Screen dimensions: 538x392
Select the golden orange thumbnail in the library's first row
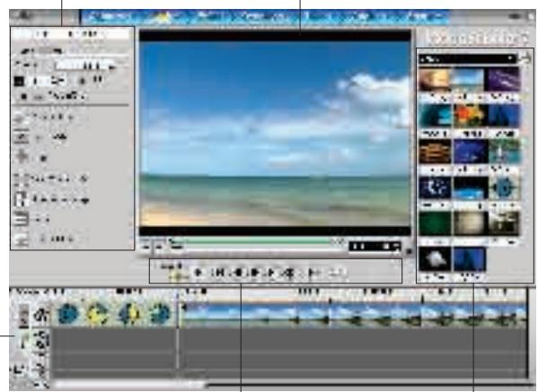click(x=435, y=79)
